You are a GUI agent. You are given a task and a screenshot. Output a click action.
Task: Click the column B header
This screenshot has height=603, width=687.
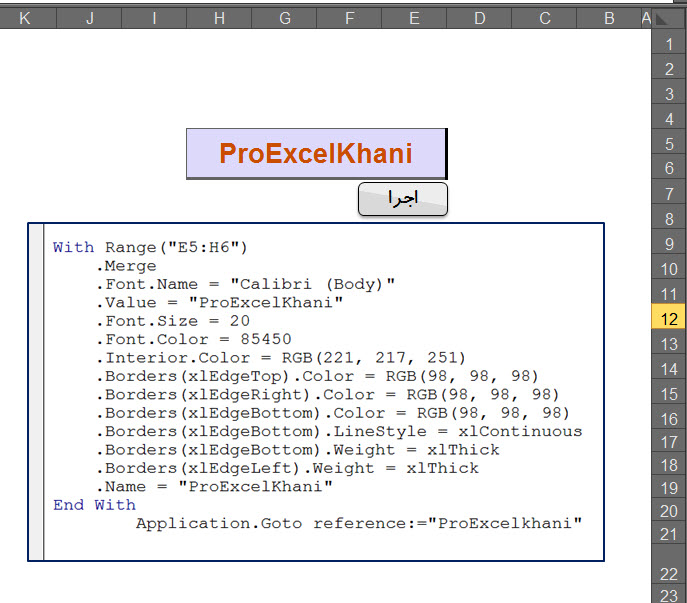pyautogui.click(x=609, y=18)
